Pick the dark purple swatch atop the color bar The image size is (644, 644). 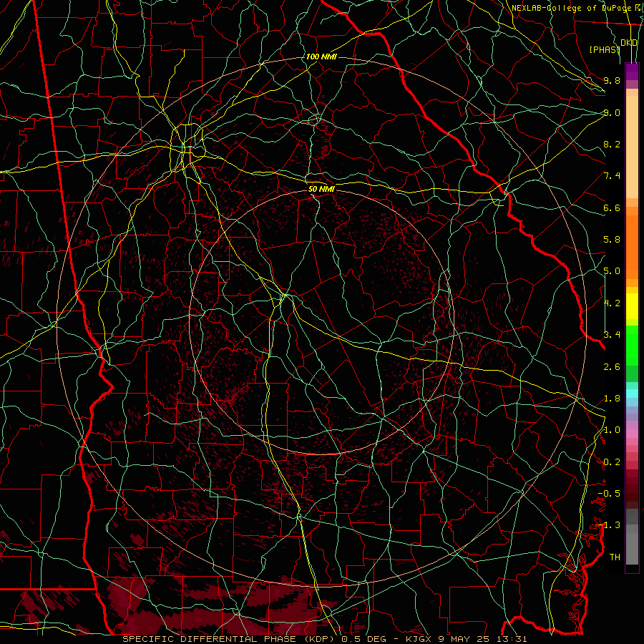632,69
